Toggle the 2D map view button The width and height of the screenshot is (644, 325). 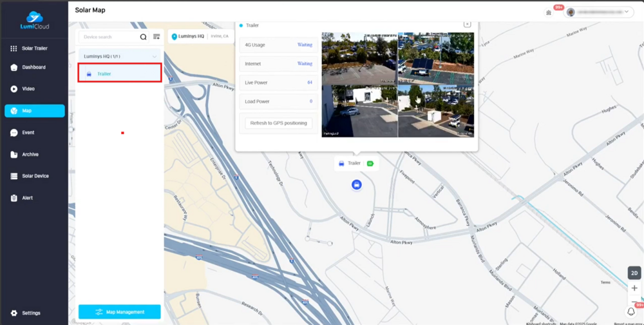[634, 273]
